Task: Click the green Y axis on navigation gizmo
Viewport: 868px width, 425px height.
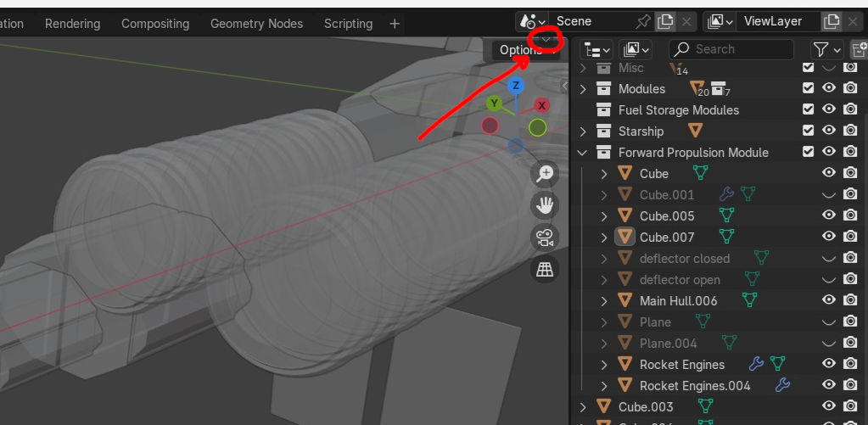Action: [x=494, y=103]
